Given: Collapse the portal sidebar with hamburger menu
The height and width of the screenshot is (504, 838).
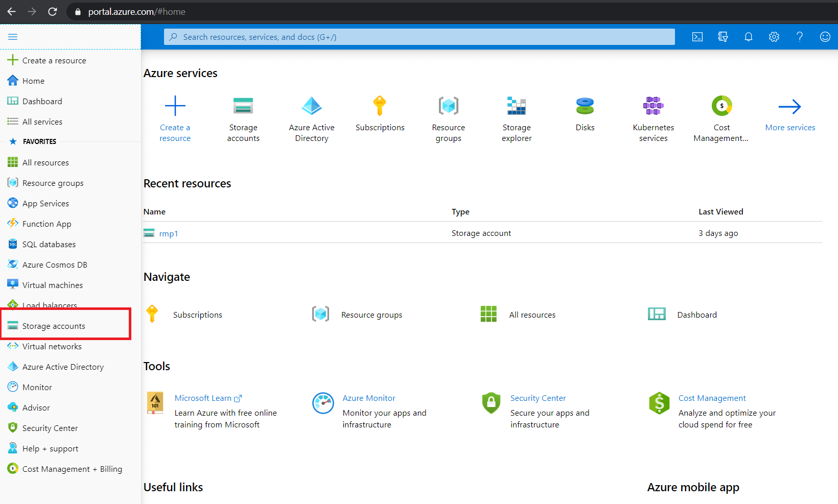Looking at the screenshot, I should coord(13,36).
